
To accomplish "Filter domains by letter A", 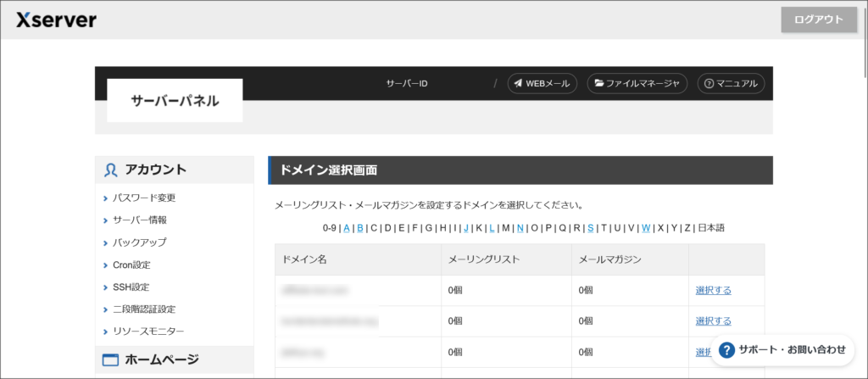I will tap(347, 228).
